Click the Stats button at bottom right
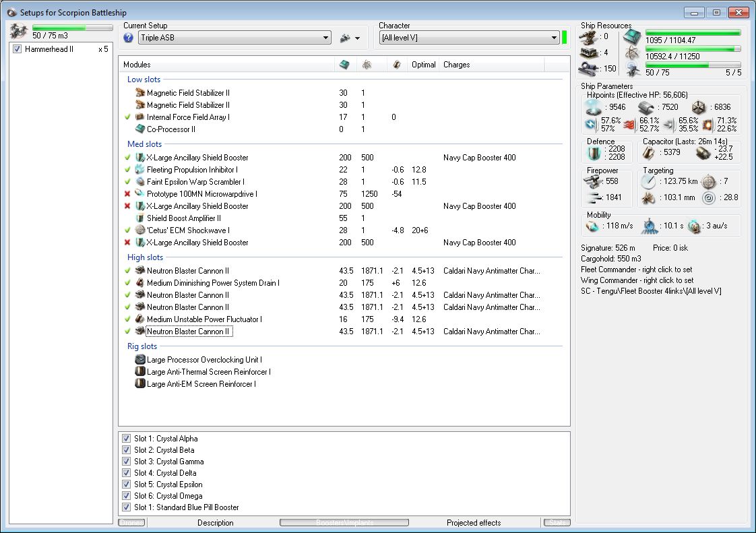 click(557, 522)
